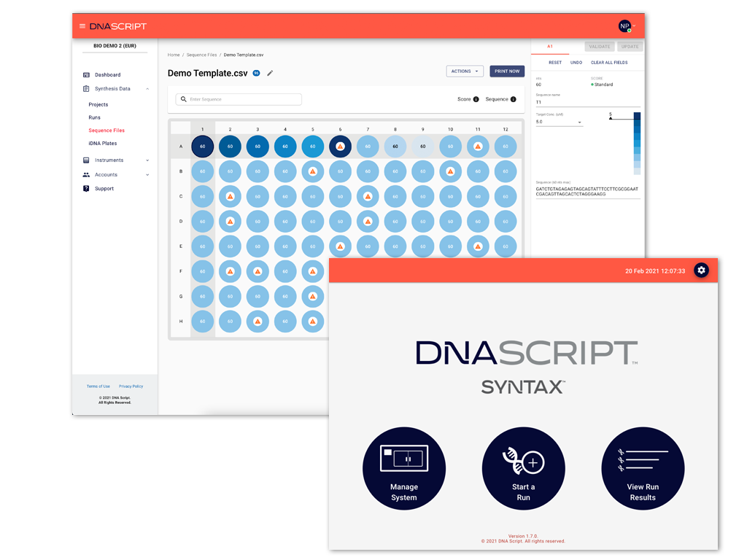Click the BIO DEMO 2 (EUR) organization label
Image resolution: width=747 pixels, height=560 pixels.
[x=115, y=46]
